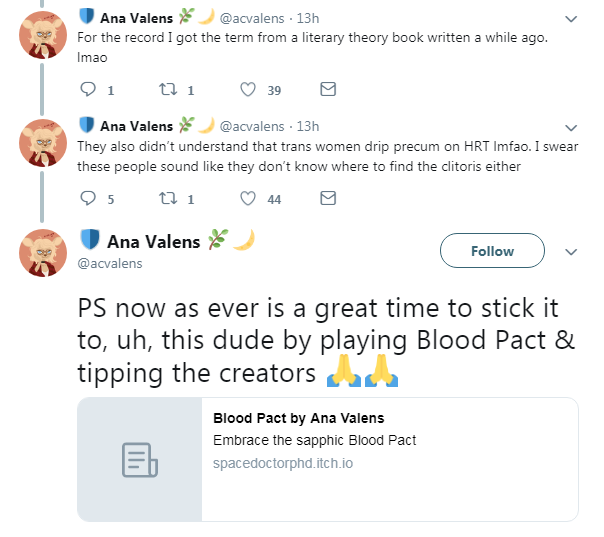Viewport: 604px width, 537px height.
Task: Click Ana Valens name on the first tweet
Action: (136, 18)
